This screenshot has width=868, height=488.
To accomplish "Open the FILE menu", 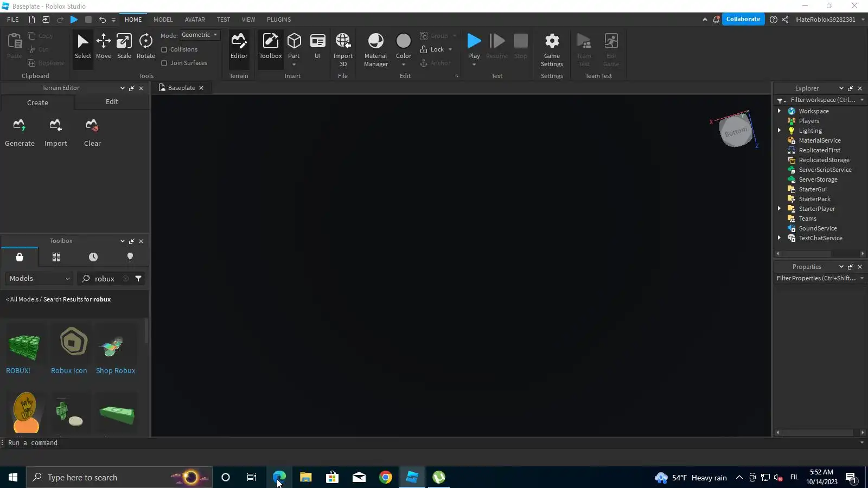I will point(13,20).
